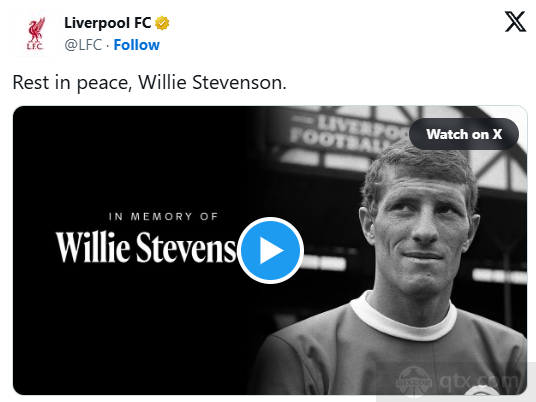Click the Watch on X button
Viewport: 536px width, 402px height.
tap(464, 134)
